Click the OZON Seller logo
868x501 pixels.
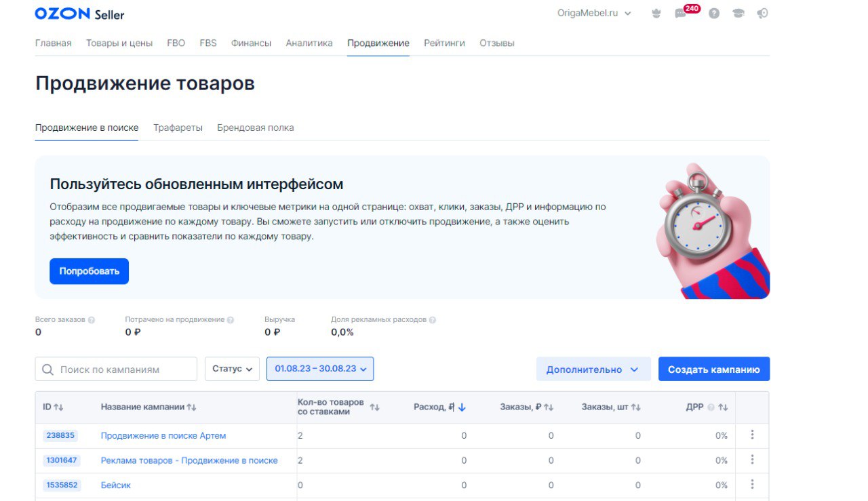pyautogui.click(x=79, y=14)
